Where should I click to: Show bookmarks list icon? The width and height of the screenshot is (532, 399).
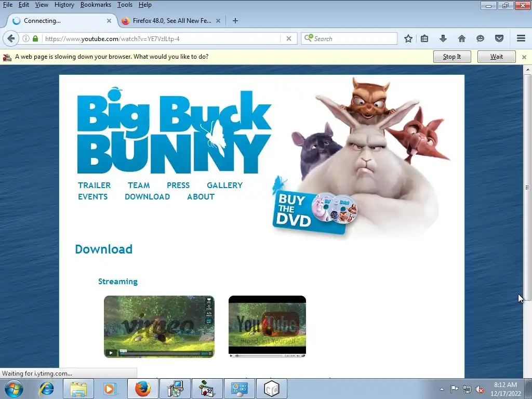pyautogui.click(x=424, y=38)
